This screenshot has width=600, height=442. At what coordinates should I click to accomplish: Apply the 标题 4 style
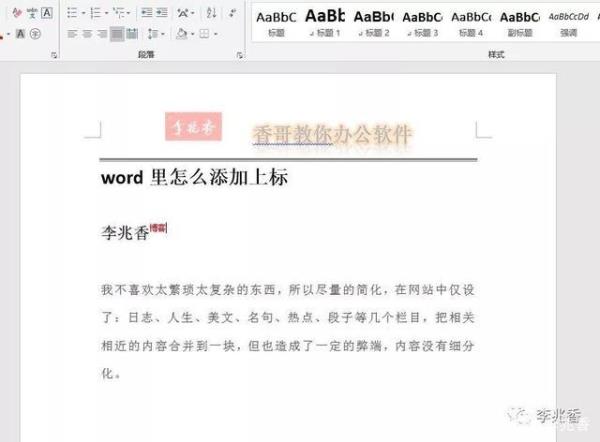(x=471, y=24)
